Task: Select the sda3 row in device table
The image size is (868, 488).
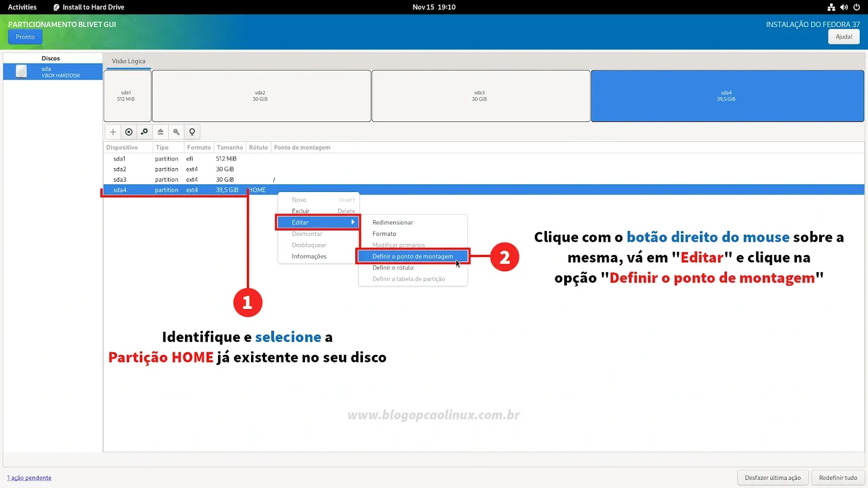Action: tap(484, 179)
